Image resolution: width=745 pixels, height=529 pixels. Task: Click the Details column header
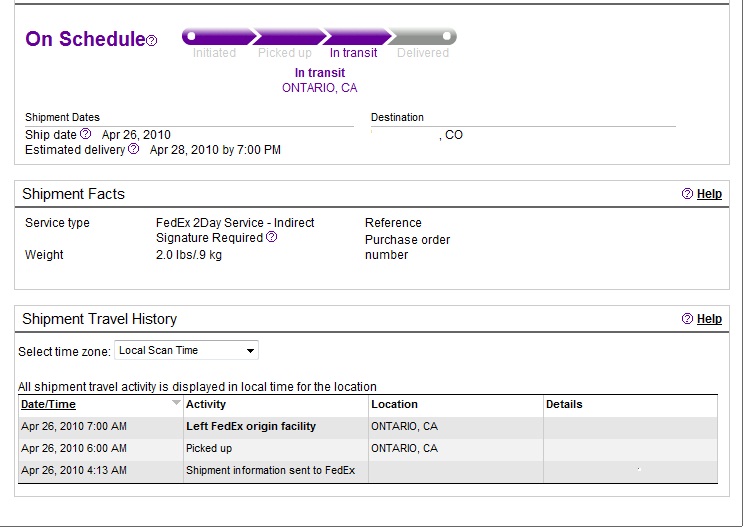click(x=564, y=405)
